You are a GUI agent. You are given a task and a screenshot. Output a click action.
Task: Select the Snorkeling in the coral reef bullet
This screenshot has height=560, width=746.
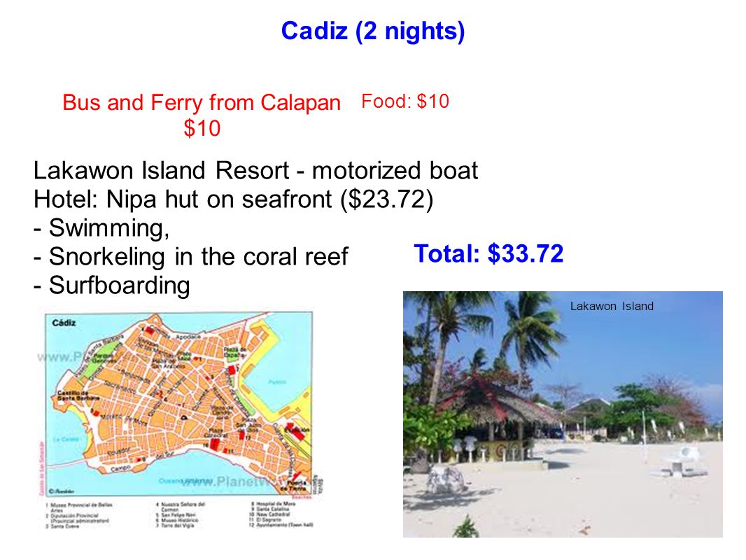pos(191,256)
